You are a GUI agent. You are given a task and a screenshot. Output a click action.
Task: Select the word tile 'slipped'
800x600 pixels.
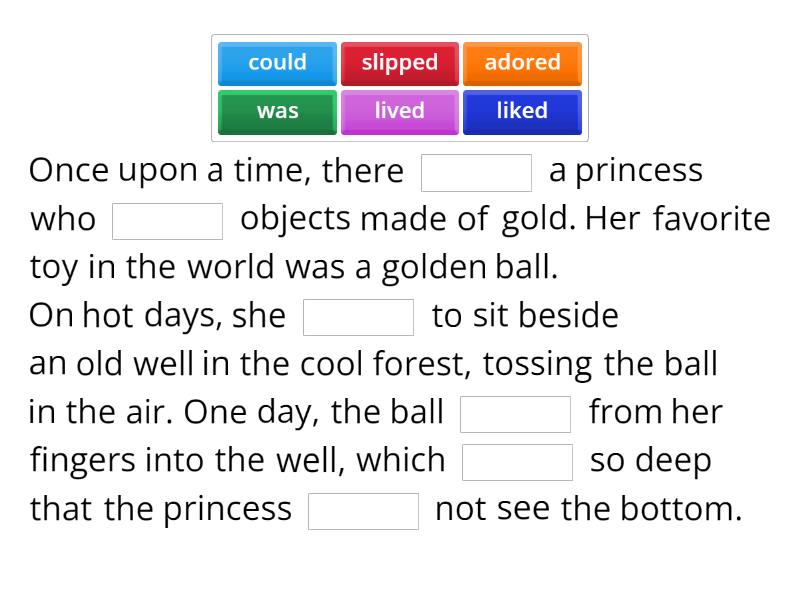tap(399, 63)
